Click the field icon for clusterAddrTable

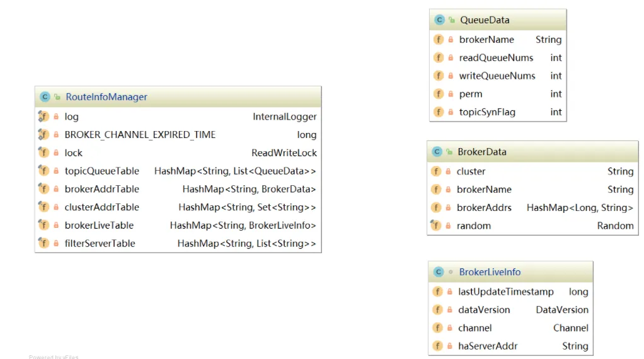click(x=43, y=207)
